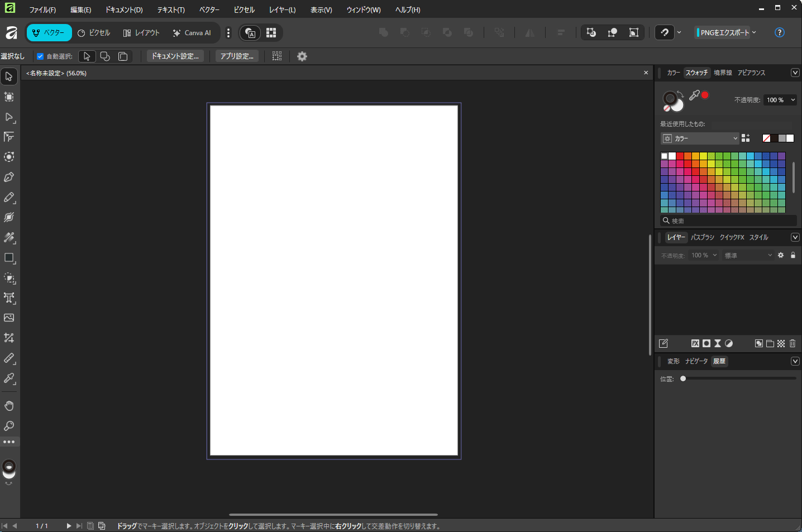Pick the Pen tool

tap(9, 177)
